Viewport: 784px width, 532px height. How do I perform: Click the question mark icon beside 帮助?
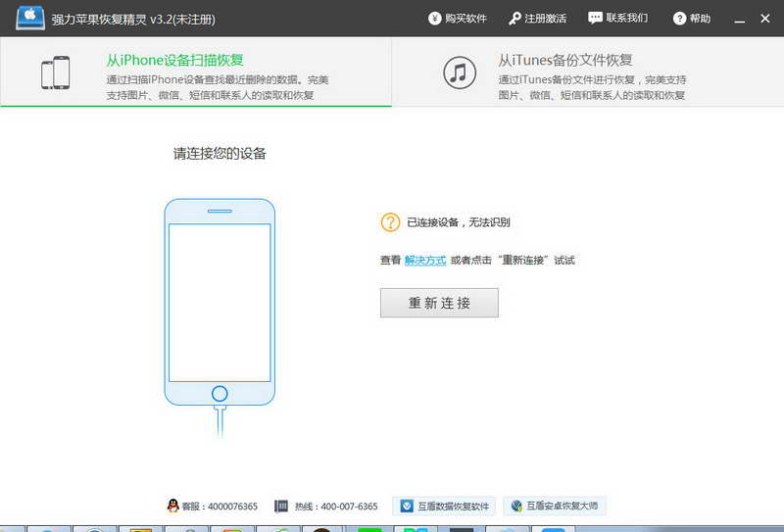pos(679,19)
